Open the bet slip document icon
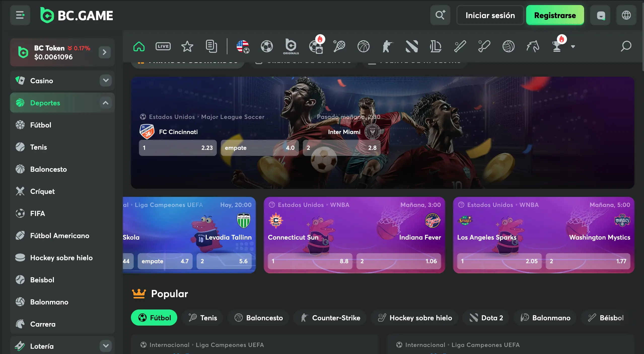The image size is (644, 354). pos(211,46)
